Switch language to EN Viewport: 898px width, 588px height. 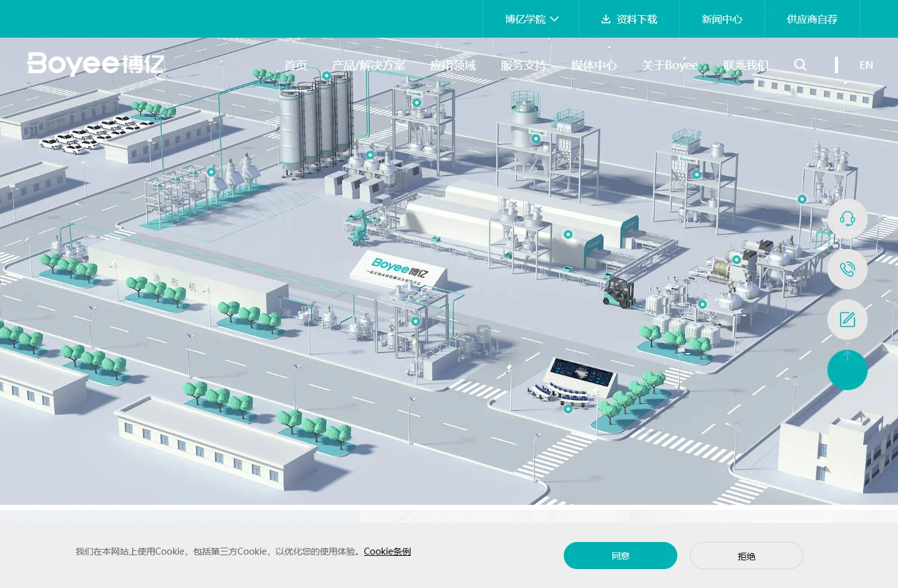tap(866, 65)
